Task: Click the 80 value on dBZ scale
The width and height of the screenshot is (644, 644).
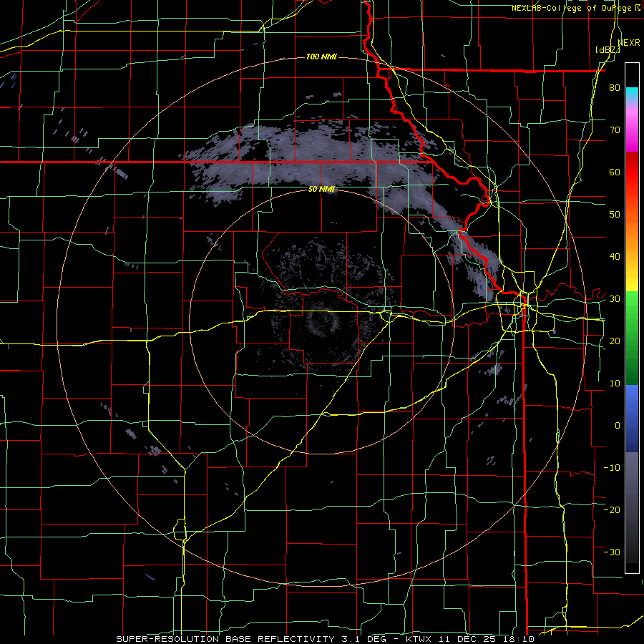Action: click(x=615, y=88)
